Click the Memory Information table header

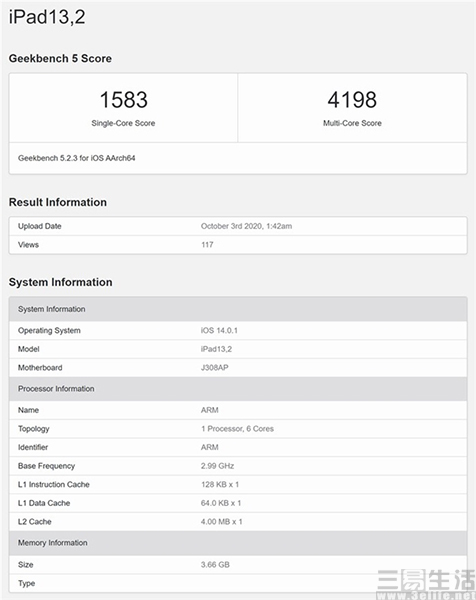pyautogui.click(x=238, y=543)
